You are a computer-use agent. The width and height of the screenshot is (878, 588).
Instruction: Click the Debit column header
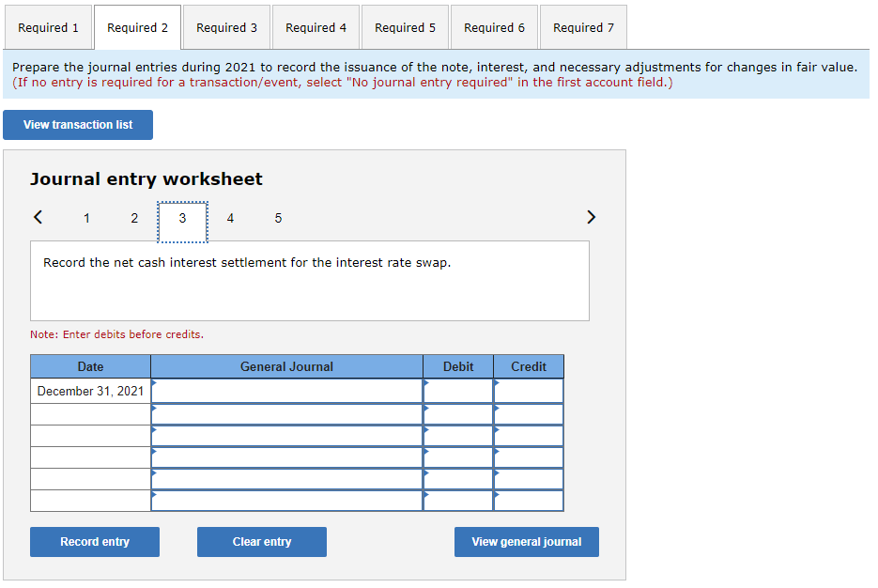pyautogui.click(x=458, y=367)
